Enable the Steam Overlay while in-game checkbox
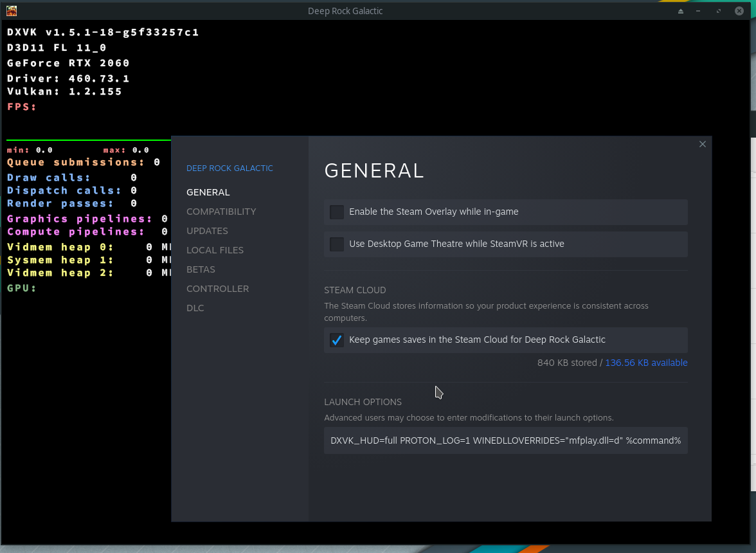756x553 pixels. click(x=337, y=212)
